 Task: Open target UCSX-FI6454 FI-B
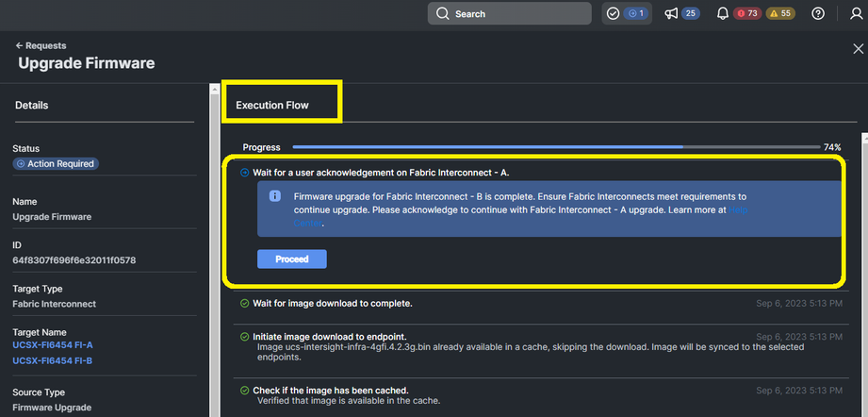[53, 361]
